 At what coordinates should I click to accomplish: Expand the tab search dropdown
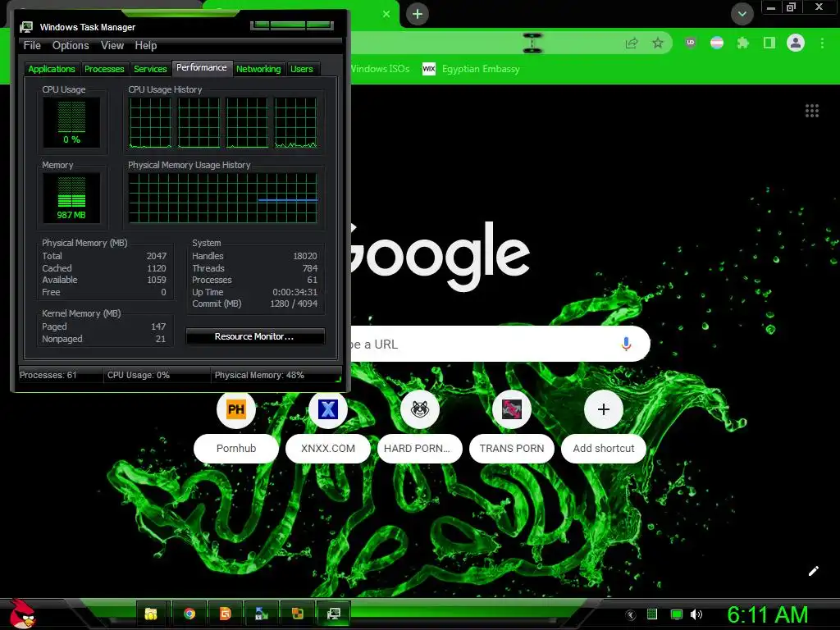click(x=742, y=14)
